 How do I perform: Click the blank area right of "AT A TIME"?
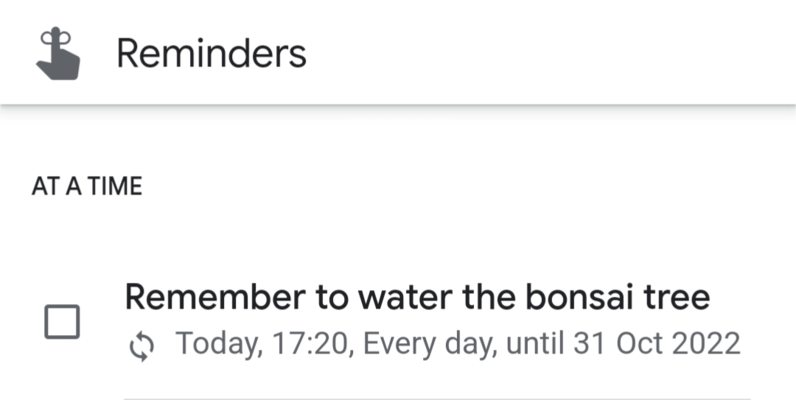pos(450,187)
